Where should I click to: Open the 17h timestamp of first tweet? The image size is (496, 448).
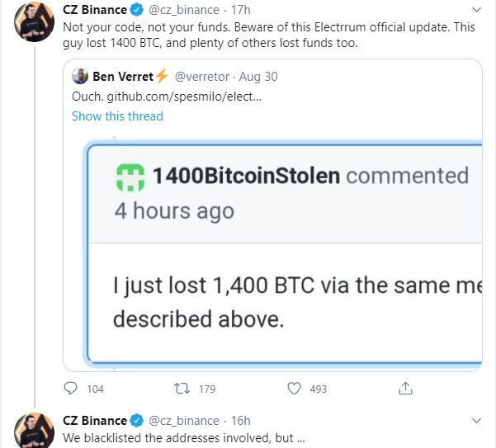(x=241, y=10)
